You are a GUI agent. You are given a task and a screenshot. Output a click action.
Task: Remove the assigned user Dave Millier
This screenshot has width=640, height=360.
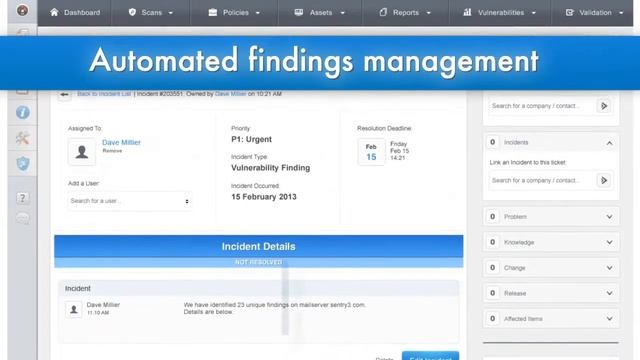pos(112,151)
